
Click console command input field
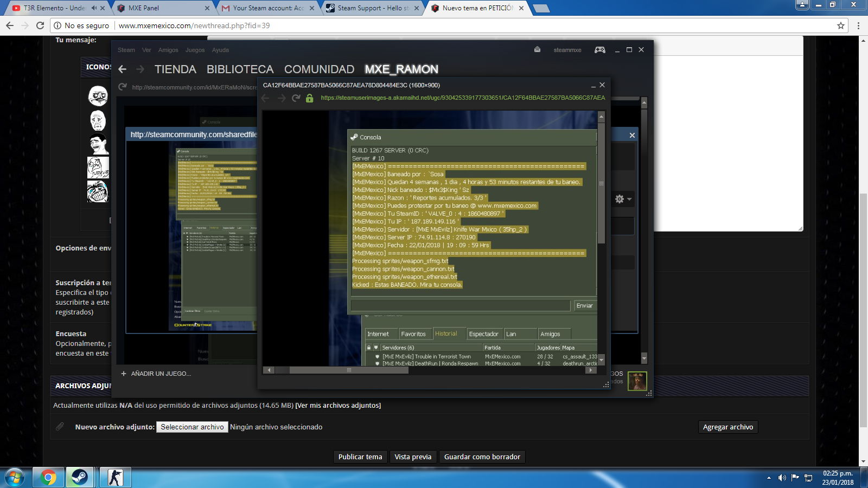[x=461, y=306]
